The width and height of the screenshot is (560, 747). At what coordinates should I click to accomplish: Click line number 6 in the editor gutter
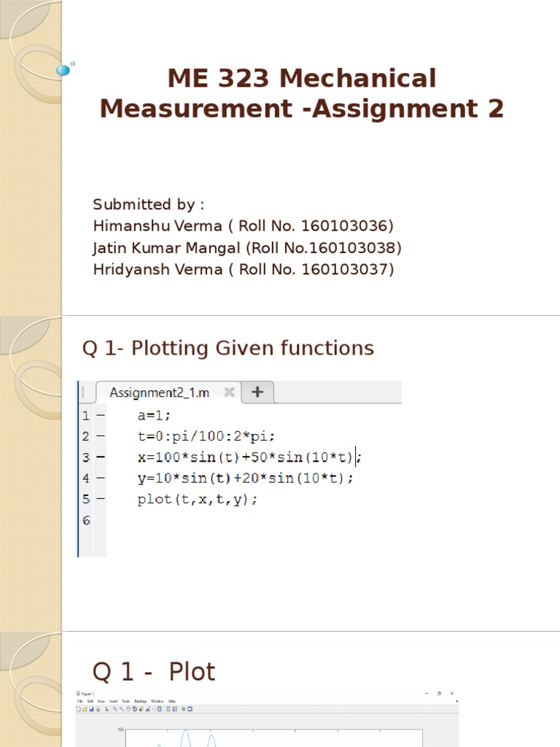pyautogui.click(x=86, y=520)
